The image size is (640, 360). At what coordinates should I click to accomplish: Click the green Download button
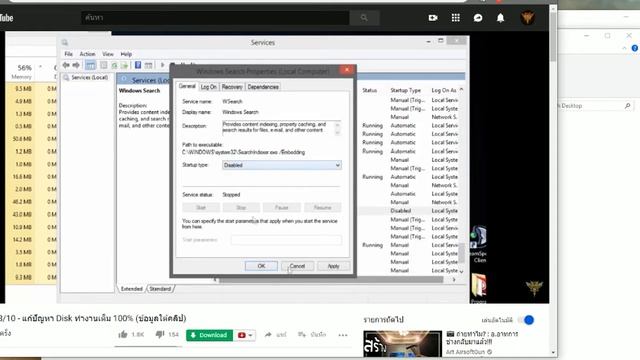(x=209, y=335)
